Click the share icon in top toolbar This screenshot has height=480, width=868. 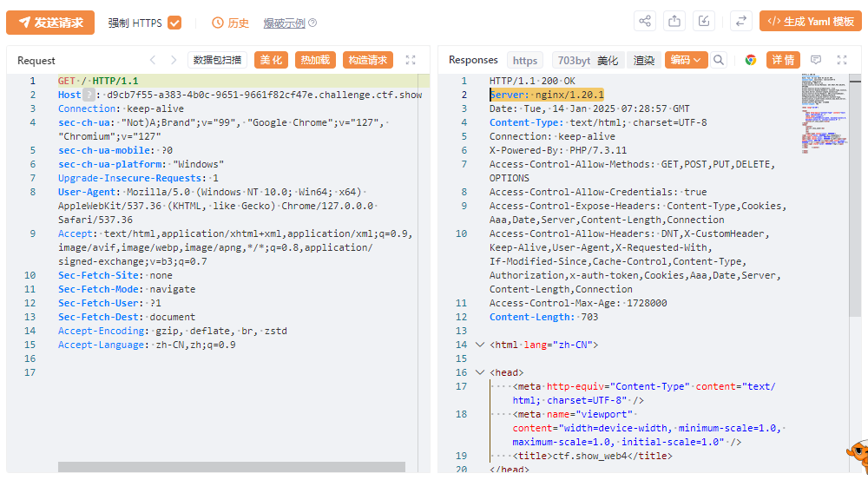645,21
